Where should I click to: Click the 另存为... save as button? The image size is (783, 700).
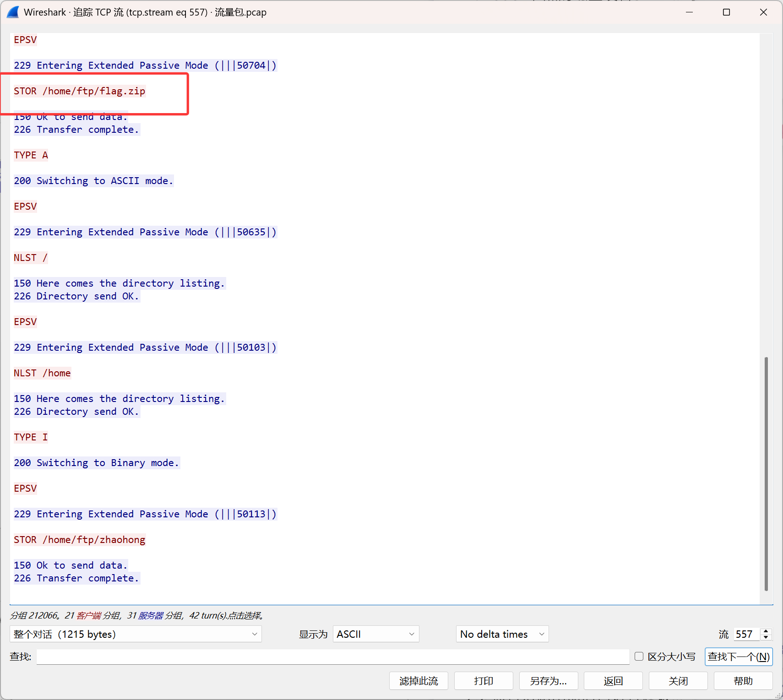coord(549,681)
